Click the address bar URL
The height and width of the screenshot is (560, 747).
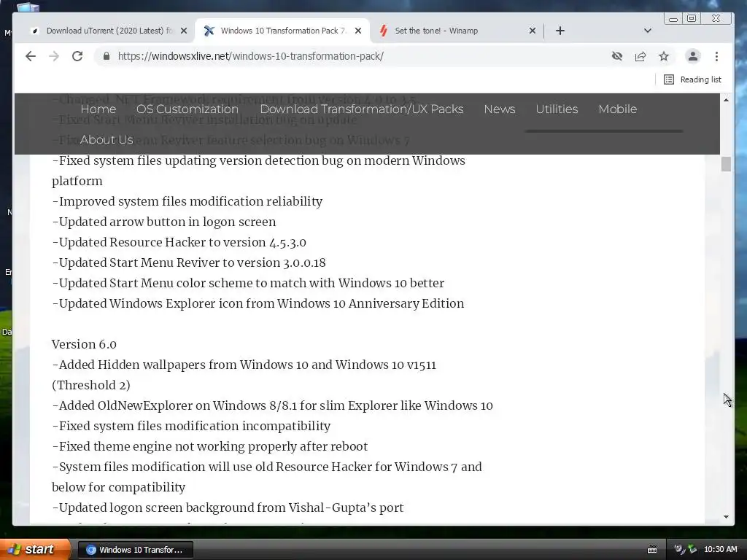251,56
